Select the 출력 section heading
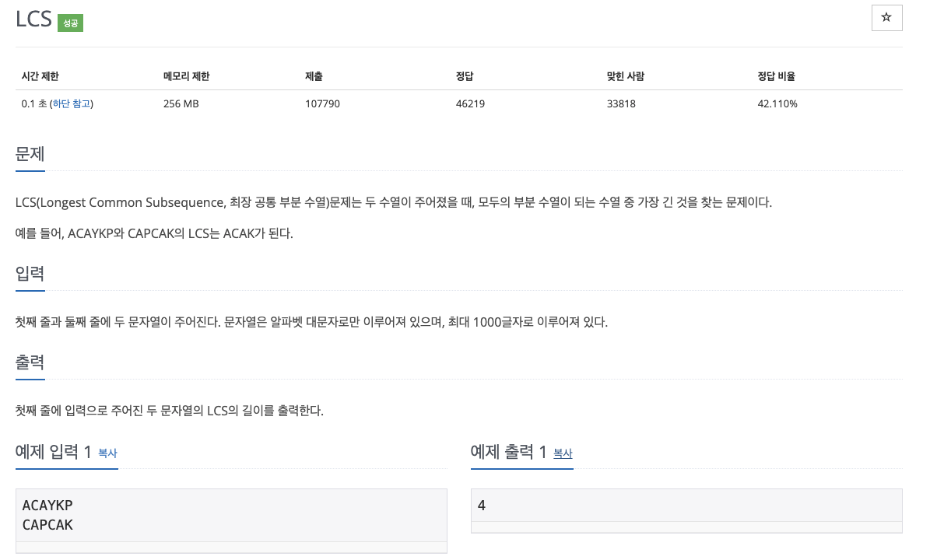 coord(30,362)
